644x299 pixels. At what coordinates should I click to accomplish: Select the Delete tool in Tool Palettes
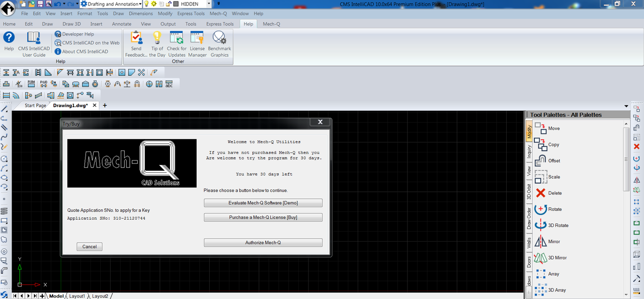click(548, 193)
